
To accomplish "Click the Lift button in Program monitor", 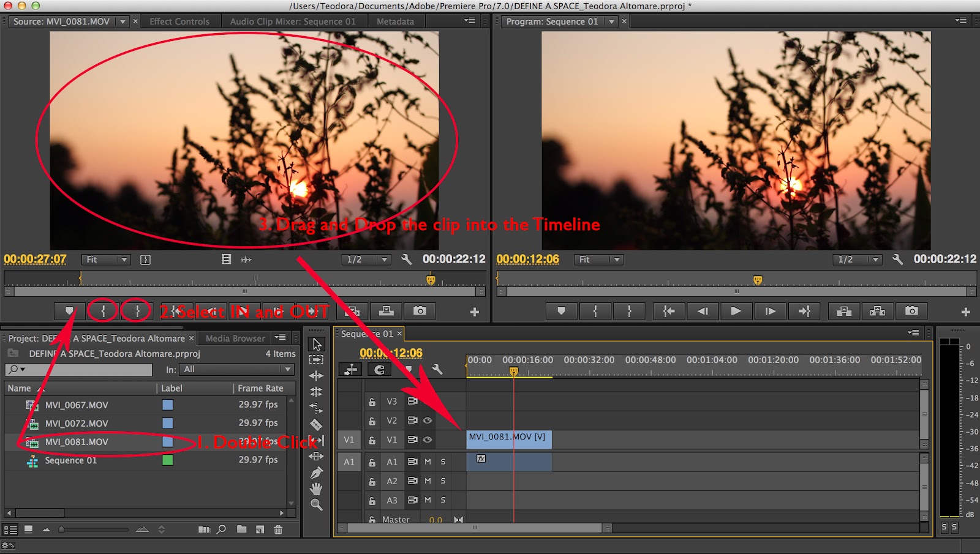I will pos(844,311).
